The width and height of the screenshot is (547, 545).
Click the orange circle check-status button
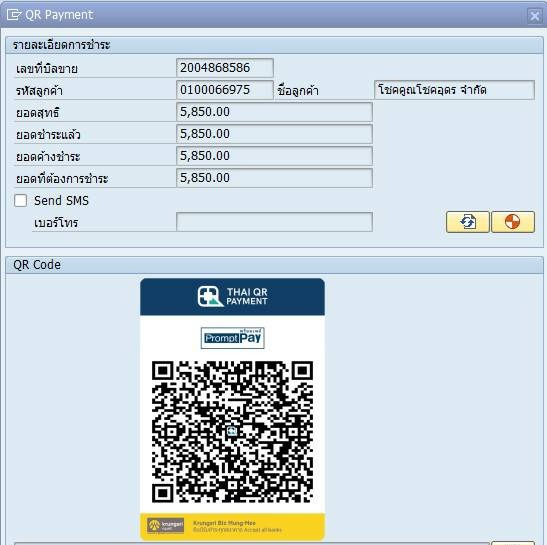pyautogui.click(x=513, y=222)
